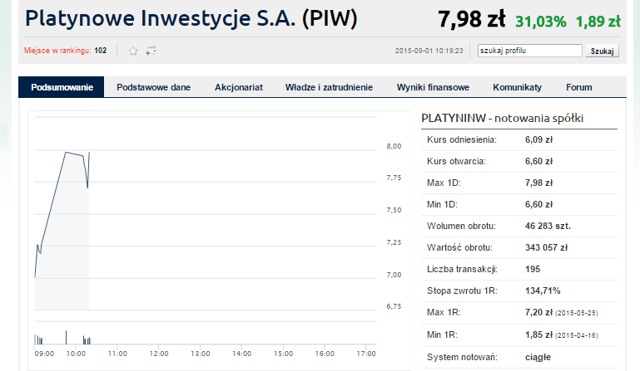Click the 'PLATYNINW - notowania spółki' heading
Image resolution: width=640 pixels, height=371 pixels.
coord(502,118)
